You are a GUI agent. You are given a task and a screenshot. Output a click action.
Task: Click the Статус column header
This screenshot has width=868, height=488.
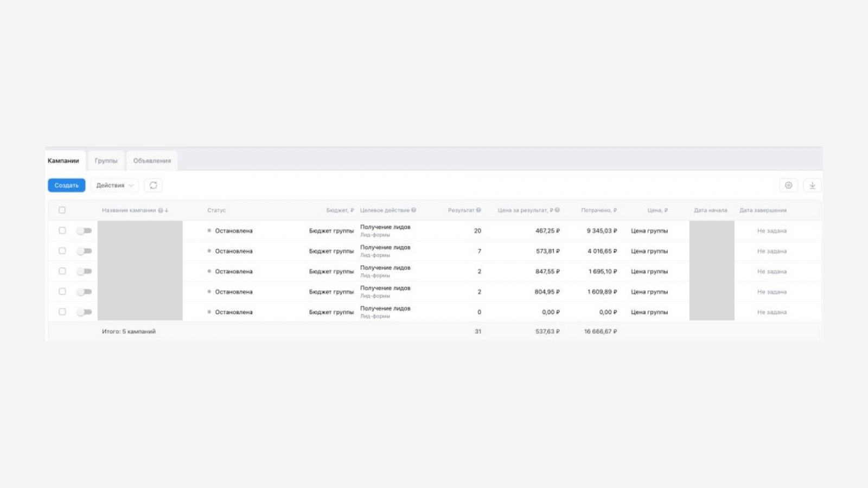point(216,210)
